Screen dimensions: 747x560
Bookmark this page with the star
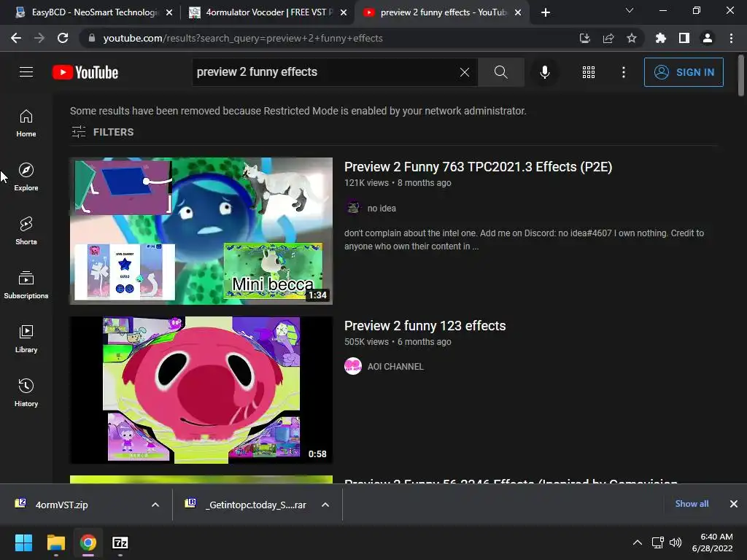[x=632, y=38]
